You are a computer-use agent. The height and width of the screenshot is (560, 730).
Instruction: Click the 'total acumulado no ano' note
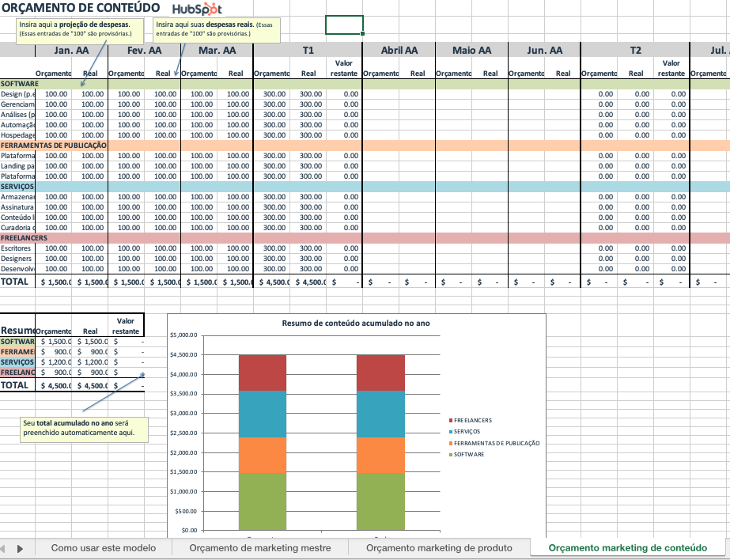(84, 428)
